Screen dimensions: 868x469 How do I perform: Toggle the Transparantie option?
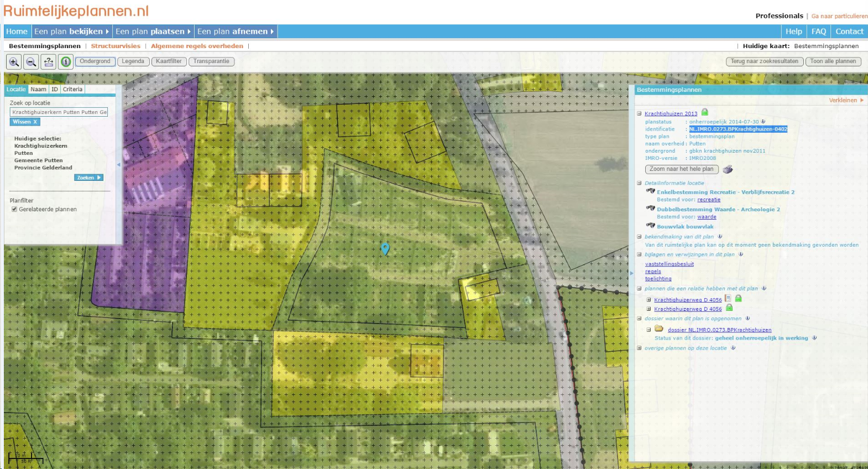211,61
